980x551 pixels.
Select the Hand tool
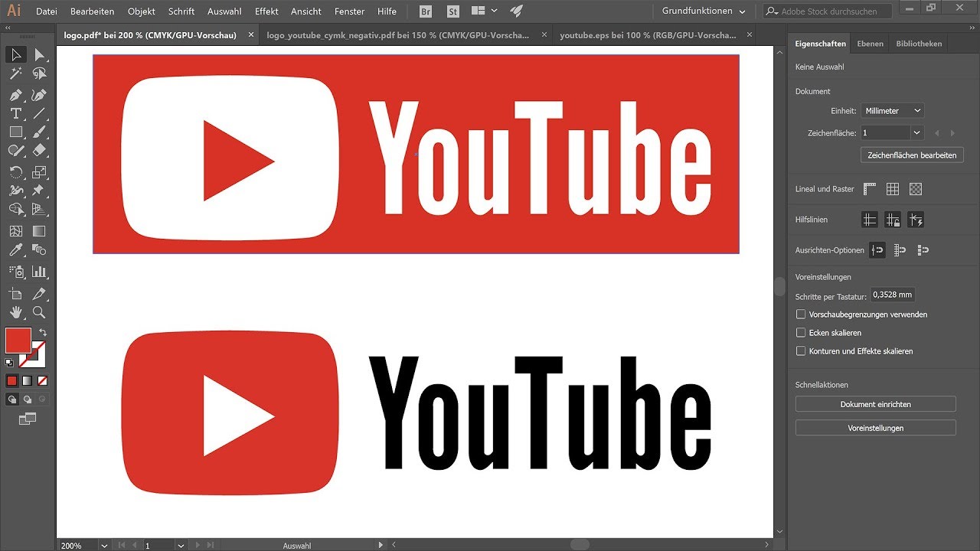tap(15, 312)
